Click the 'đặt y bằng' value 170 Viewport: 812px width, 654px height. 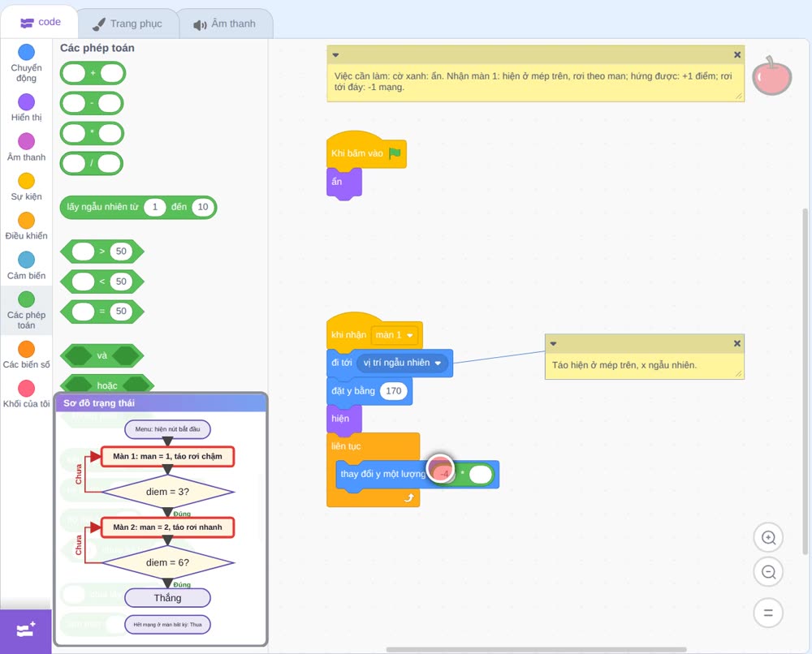394,390
